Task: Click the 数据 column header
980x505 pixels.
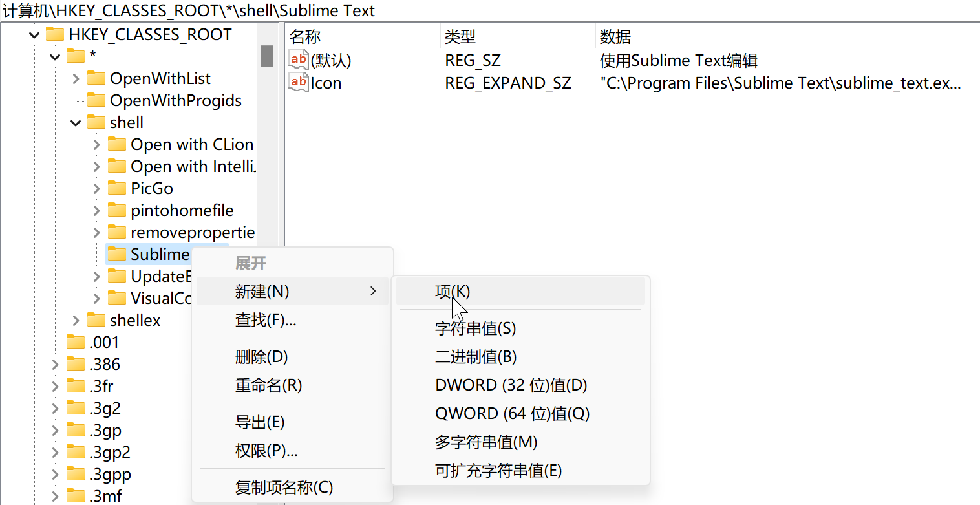Action: click(x=782, y=36)
